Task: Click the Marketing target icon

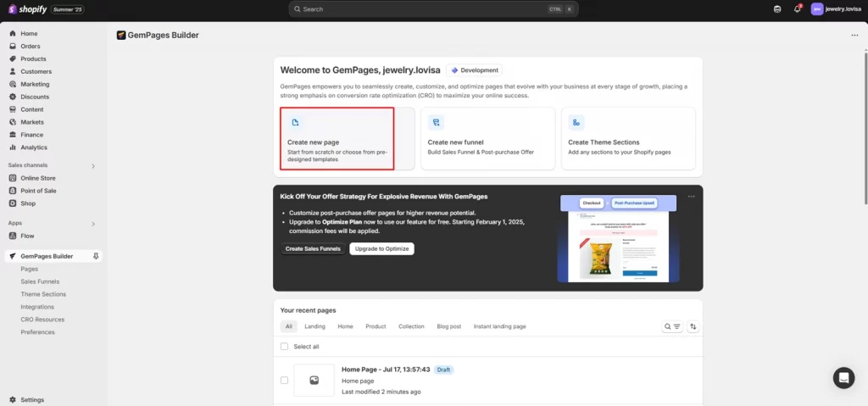Action: coord(12,84)
